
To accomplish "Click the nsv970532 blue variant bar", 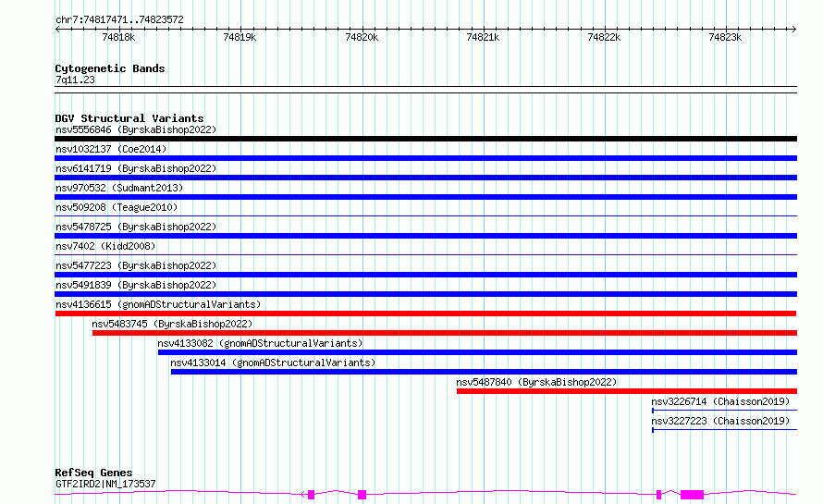I will point(425,197).
